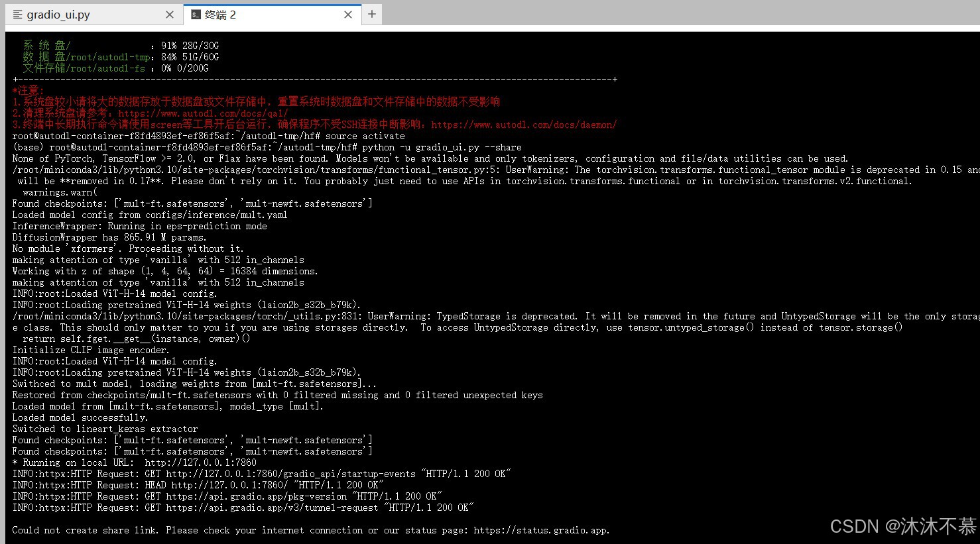
Task: Click the list glyph beside gradio_ui.py
Action: [18, 14]
